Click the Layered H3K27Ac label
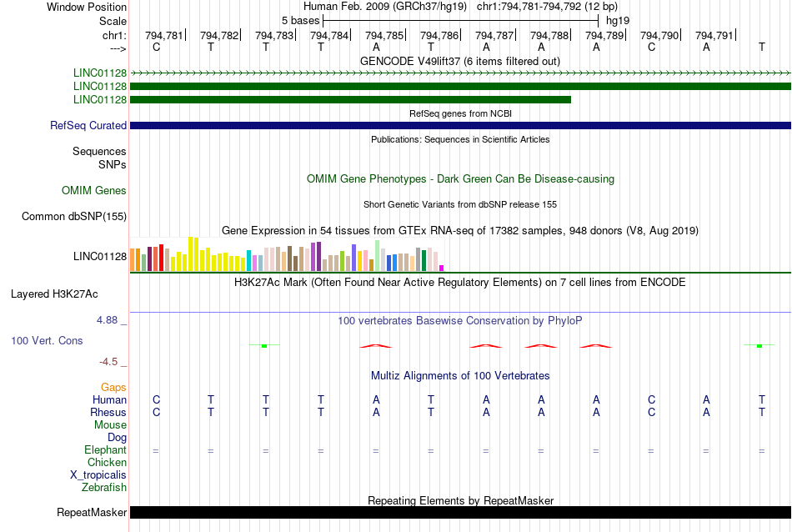 (x=54, y=294)
